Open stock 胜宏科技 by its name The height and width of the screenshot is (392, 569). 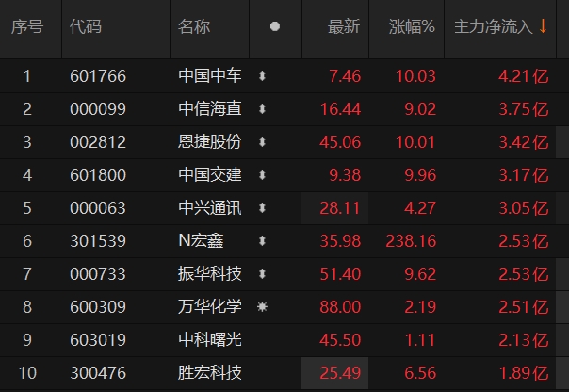pos(209,373)
